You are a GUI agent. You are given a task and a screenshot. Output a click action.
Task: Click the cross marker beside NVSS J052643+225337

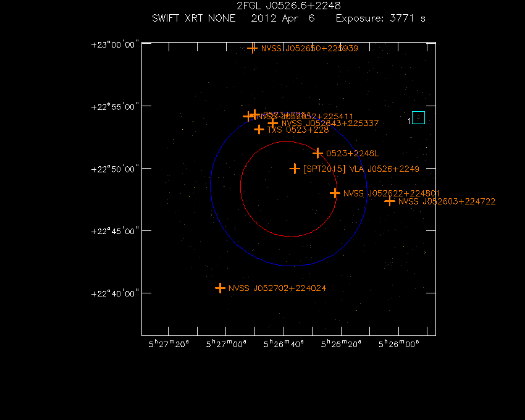[273, 124]
